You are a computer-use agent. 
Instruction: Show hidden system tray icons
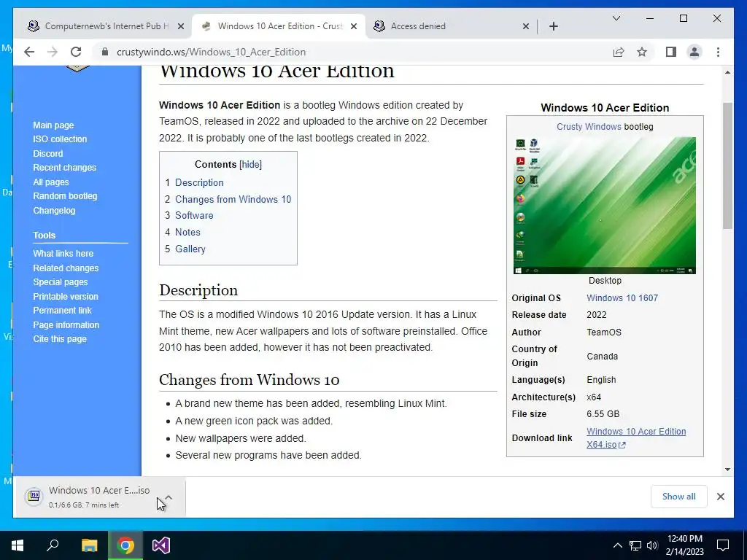617,545
